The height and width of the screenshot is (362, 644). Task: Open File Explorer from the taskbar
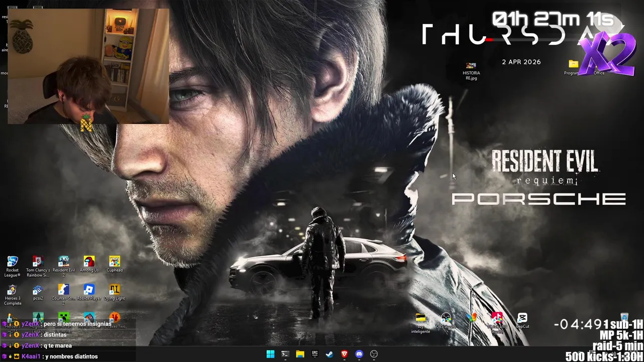[300, 354]
